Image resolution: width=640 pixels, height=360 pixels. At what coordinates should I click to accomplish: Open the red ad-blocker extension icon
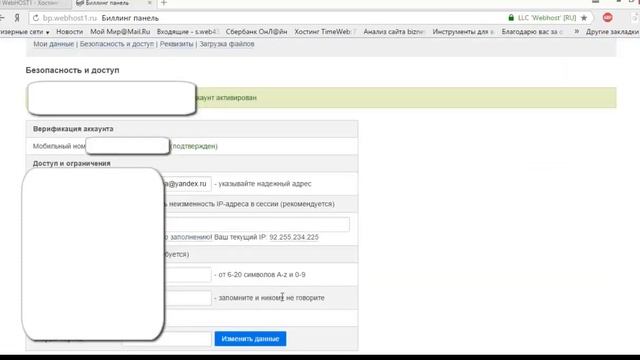(607, 18)
